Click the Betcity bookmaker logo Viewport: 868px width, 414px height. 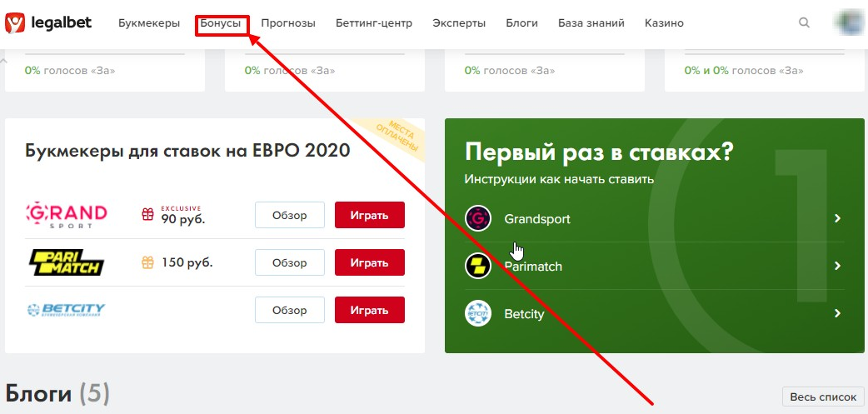[67, 310]
